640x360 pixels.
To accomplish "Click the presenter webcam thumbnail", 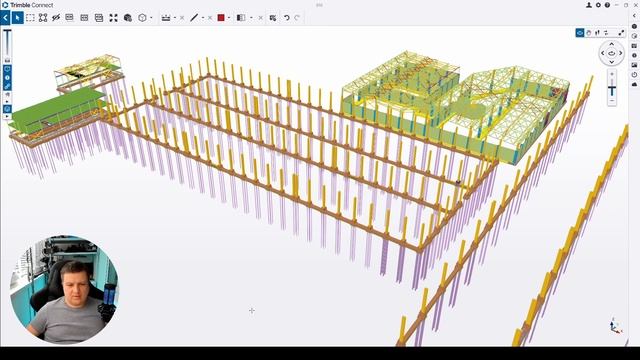I will click(x=64, y=289).
